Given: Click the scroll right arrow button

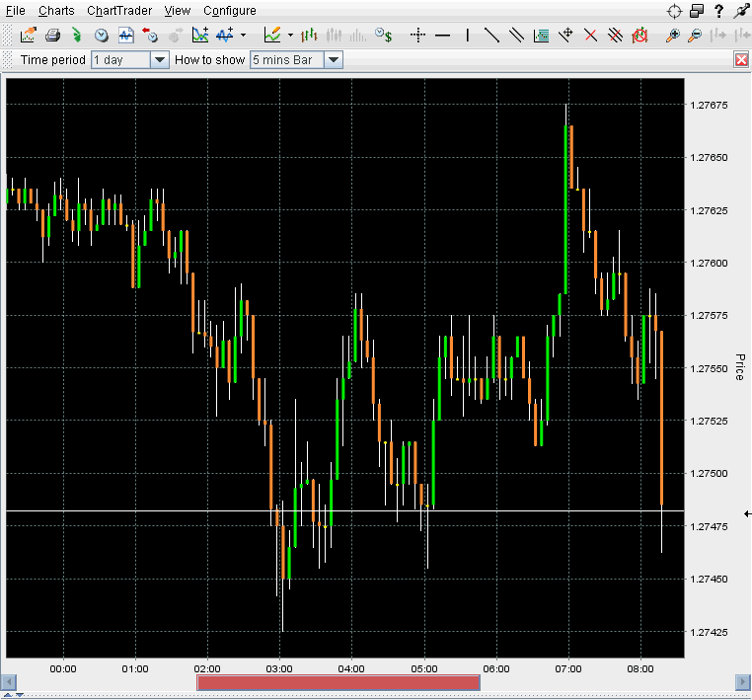Looking at the screenshot, I should pyautogui.click(x=743, y=682).
